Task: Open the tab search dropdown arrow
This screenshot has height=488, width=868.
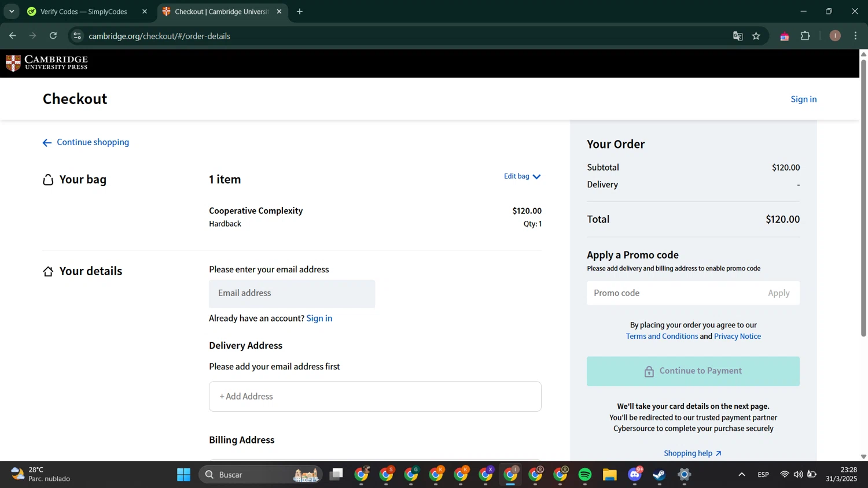Action: click(12, 12)
